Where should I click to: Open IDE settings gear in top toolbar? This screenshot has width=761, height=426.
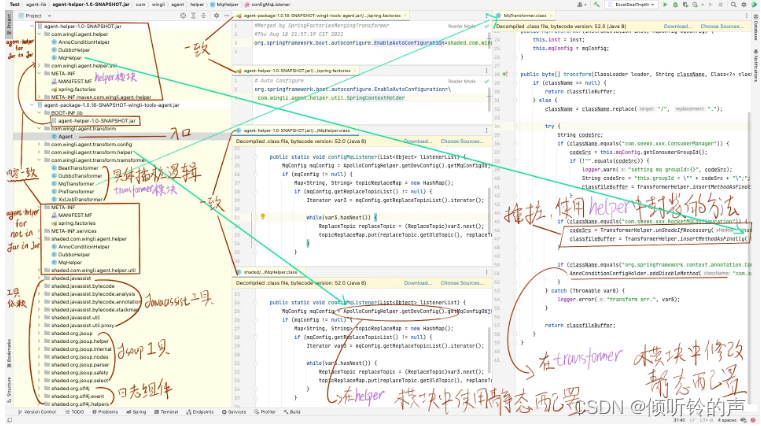coord(744,4)
